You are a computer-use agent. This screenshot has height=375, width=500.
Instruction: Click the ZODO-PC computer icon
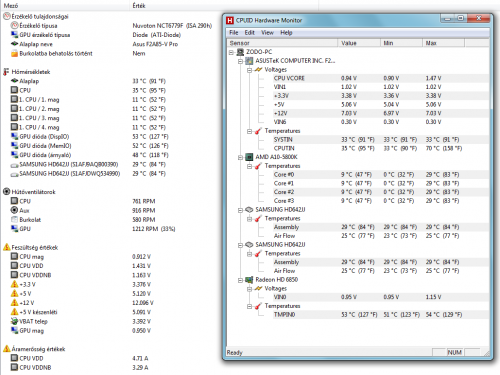click(240, 52)
